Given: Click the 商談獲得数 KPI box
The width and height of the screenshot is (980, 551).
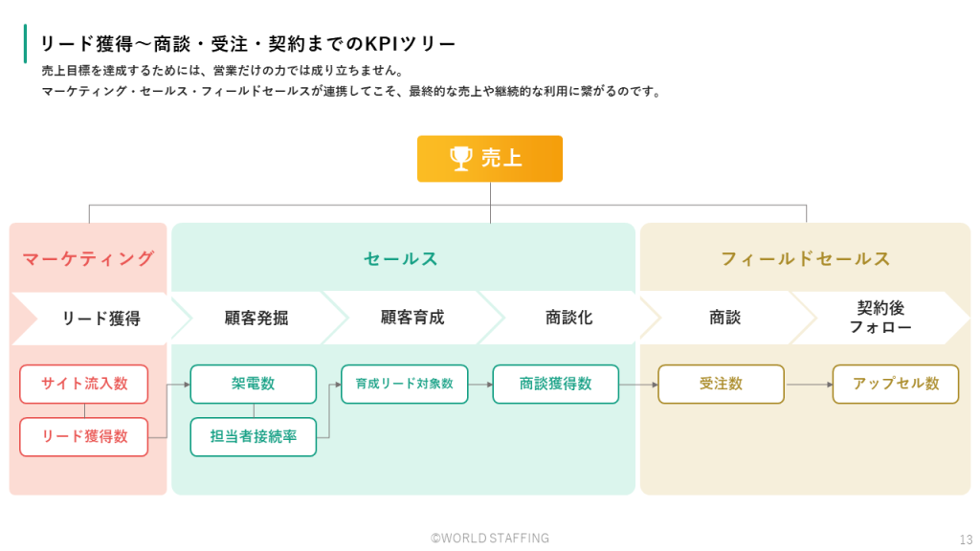Looking at the screenshot, I should [x=555, y=384].
